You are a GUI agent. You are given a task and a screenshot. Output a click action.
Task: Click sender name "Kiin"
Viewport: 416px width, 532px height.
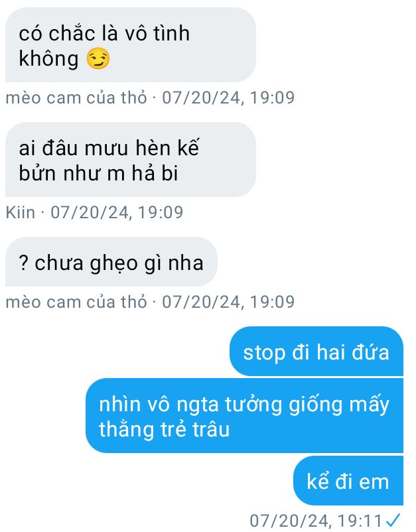point(21,213)
